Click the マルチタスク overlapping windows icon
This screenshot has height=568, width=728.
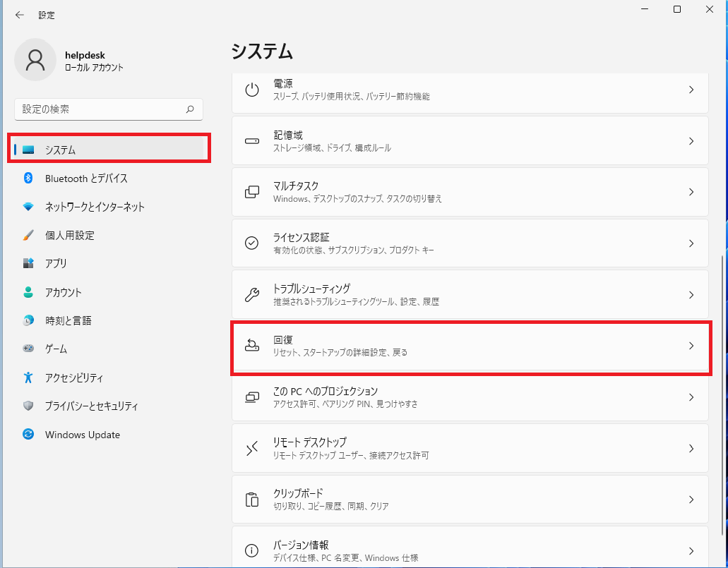(x=251, y=192)
